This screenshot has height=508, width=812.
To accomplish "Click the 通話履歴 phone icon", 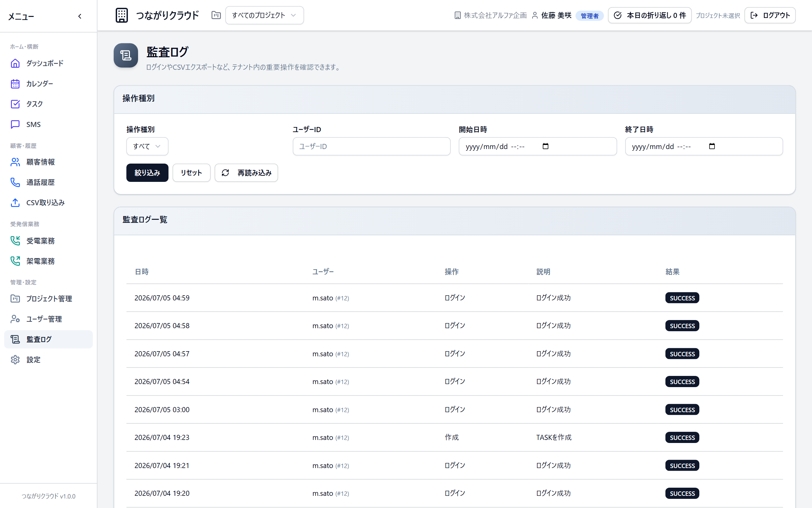I will coord(15,183).
